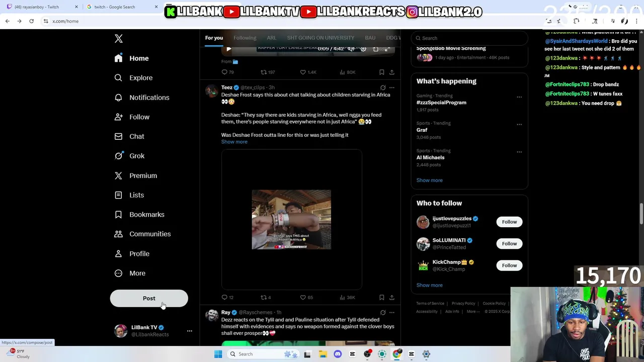Open Chrome extensions puzzle icon
This screenshot has height=362, width=644.
tap(577, 21)
